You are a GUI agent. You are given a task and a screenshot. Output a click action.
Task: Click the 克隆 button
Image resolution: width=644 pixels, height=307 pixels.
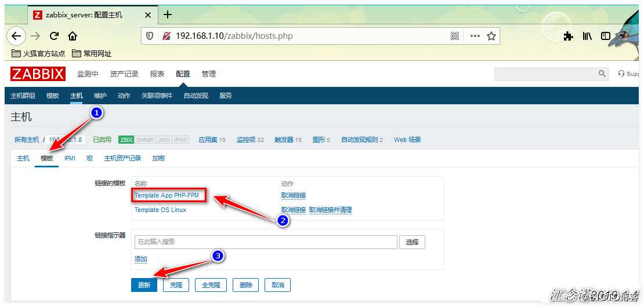(176, 285)
